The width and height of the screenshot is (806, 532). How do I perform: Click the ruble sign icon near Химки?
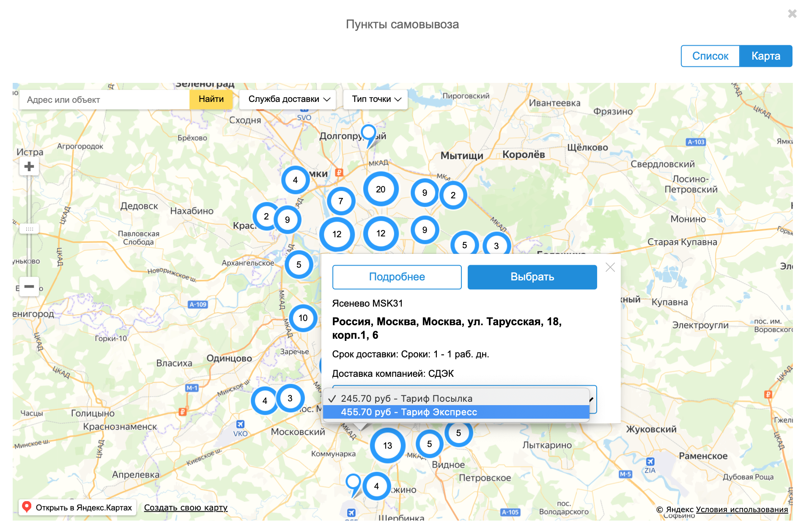[339, 173]
